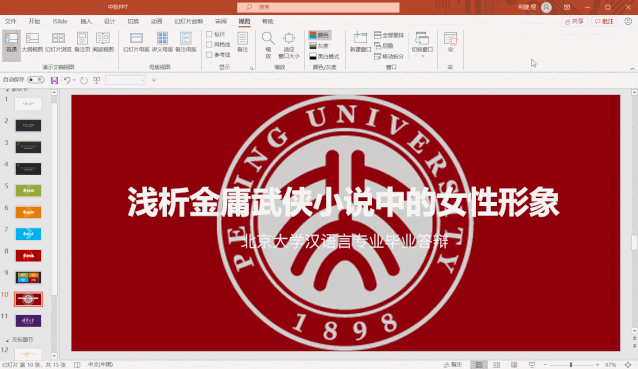638x369 pixels.
Task: Open Switch Windows (切换窗口) dropdown
Action: click(x=422, y=44)
